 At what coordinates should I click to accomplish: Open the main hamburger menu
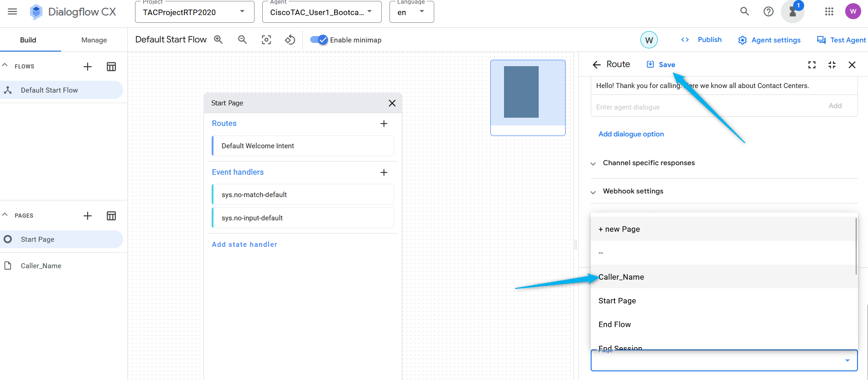pyautogui.click(x=12, y=12)
